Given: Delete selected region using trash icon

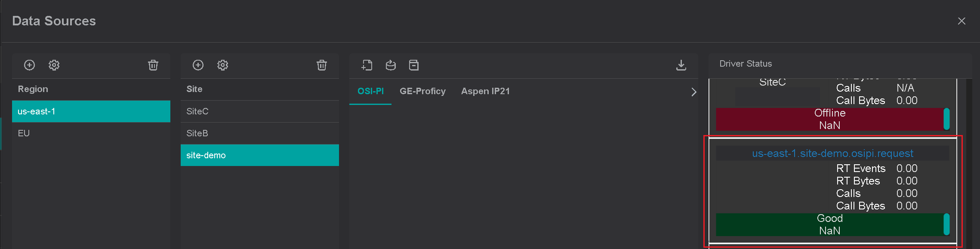Looking at the screenshot, I should coord(153,65).
